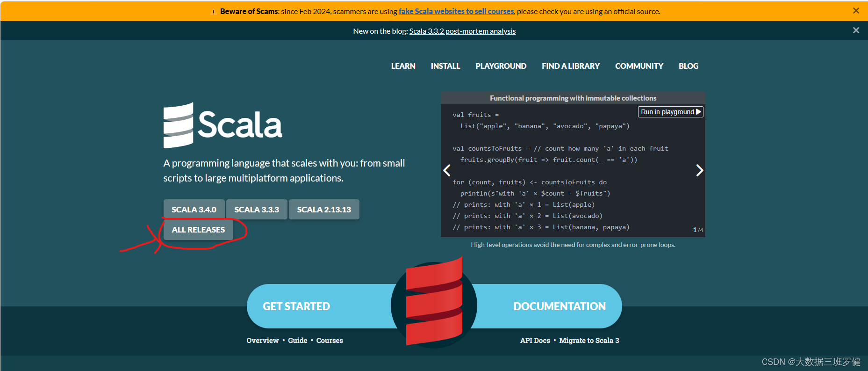868x371 pixels.
Task: Click the warning exclamation icon in orange banner
Action: click(x=214, y=12)
